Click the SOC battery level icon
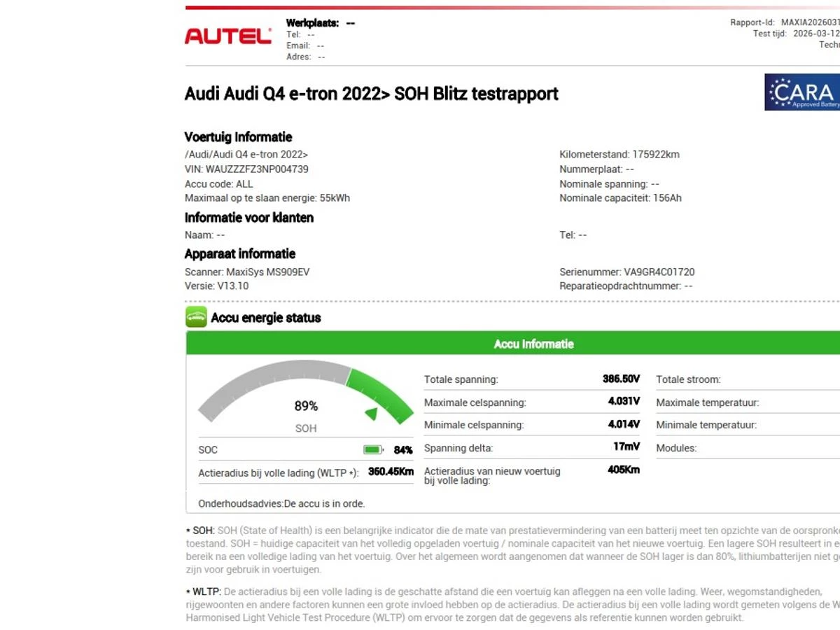840x630 pixels. click(x=373, y=449)
